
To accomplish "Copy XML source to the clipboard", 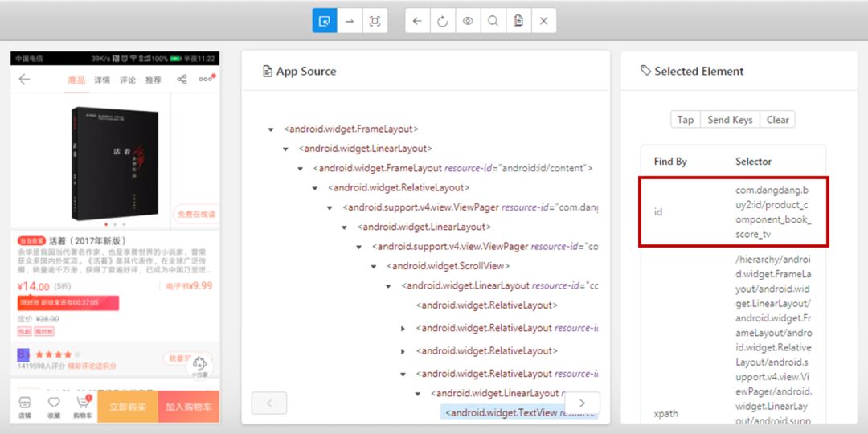I will coord(518,21).
